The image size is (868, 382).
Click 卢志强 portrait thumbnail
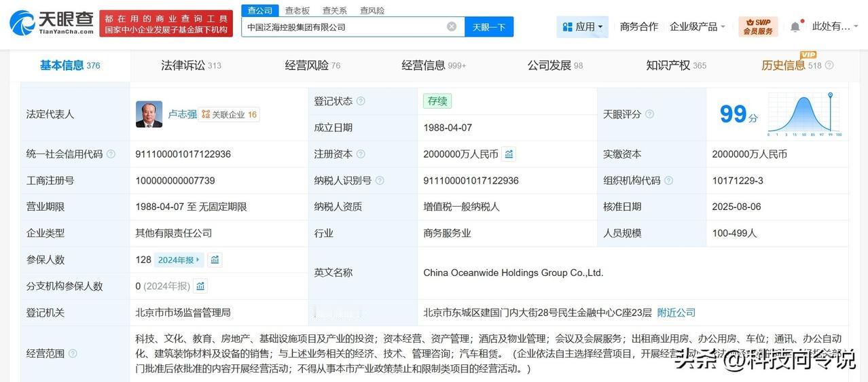[149, 114]
